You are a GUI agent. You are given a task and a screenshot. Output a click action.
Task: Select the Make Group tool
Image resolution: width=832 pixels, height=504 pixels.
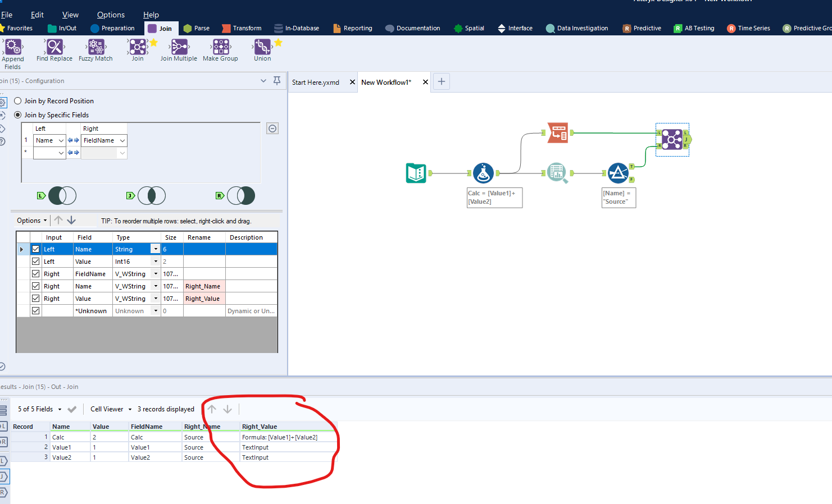(220, 50)
